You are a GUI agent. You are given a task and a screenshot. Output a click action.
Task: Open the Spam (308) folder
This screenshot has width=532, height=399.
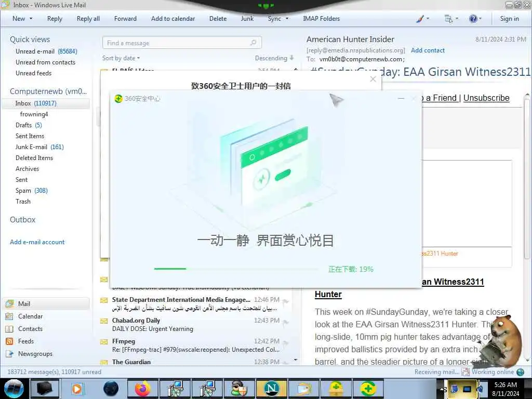pyautogui.click(x=32, y=190)
